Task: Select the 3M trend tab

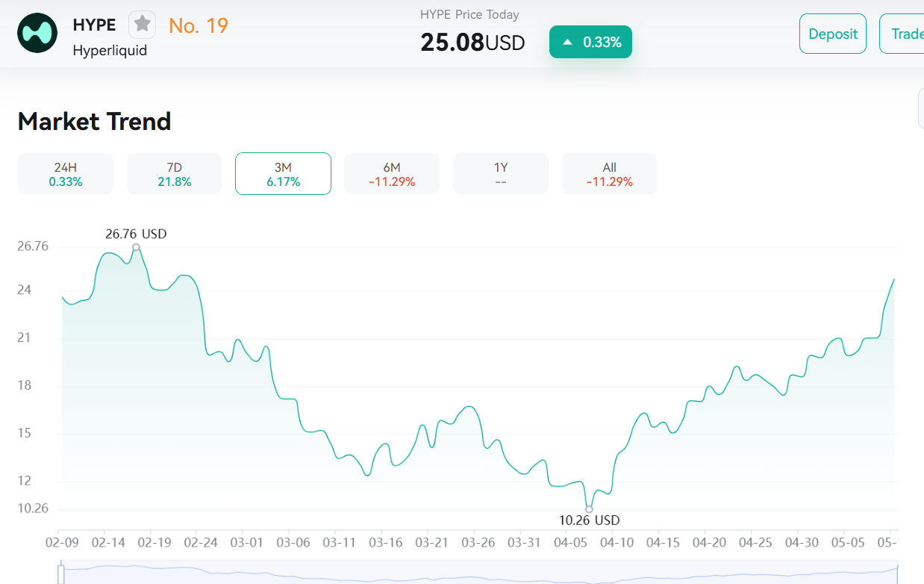Action: click(x=283, y=173)
